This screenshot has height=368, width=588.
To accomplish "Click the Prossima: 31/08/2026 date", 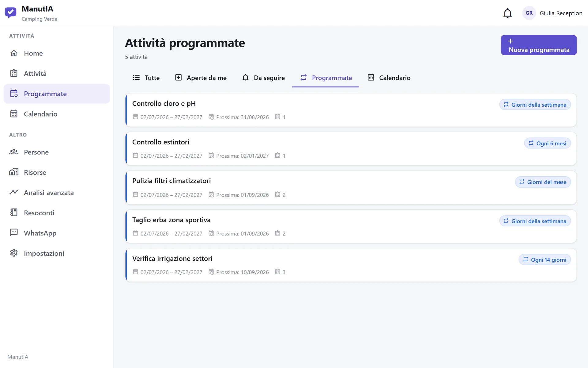I will (x=242, y=117).
